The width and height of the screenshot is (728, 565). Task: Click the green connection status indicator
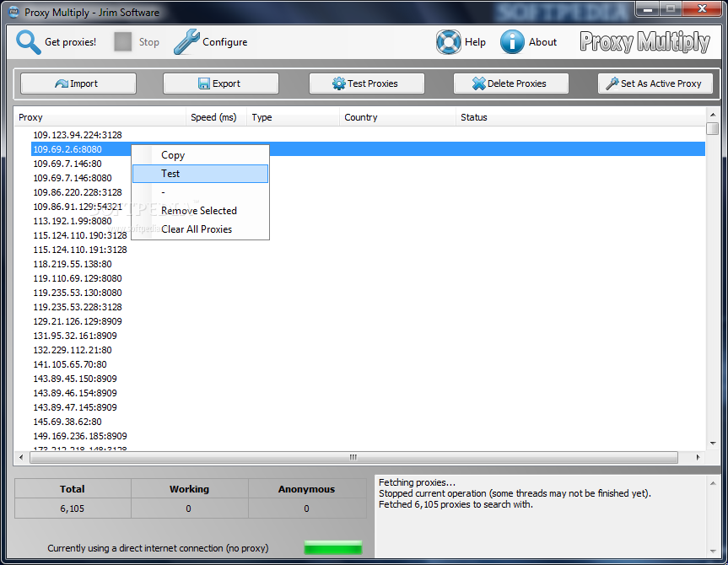coord(333,547)
